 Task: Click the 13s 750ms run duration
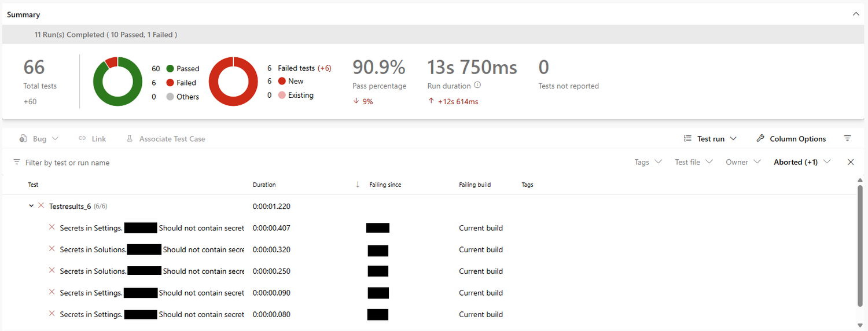click(x=472, y=67)
